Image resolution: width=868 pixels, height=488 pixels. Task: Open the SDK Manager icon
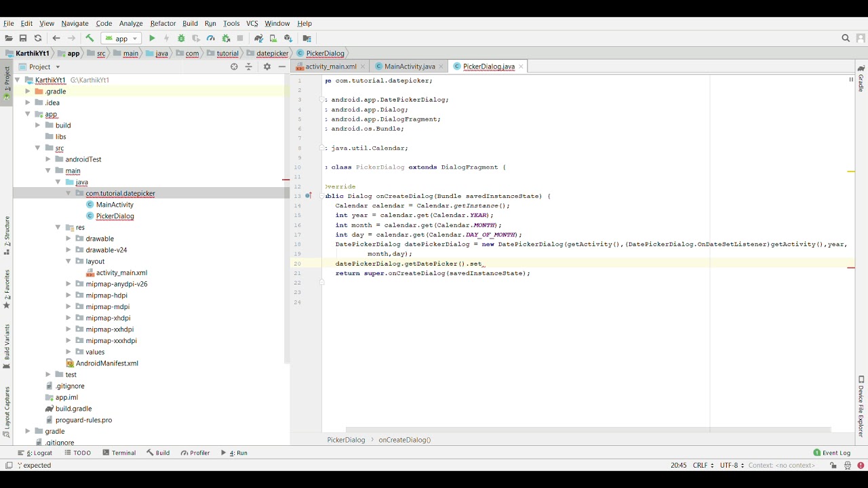288,39
